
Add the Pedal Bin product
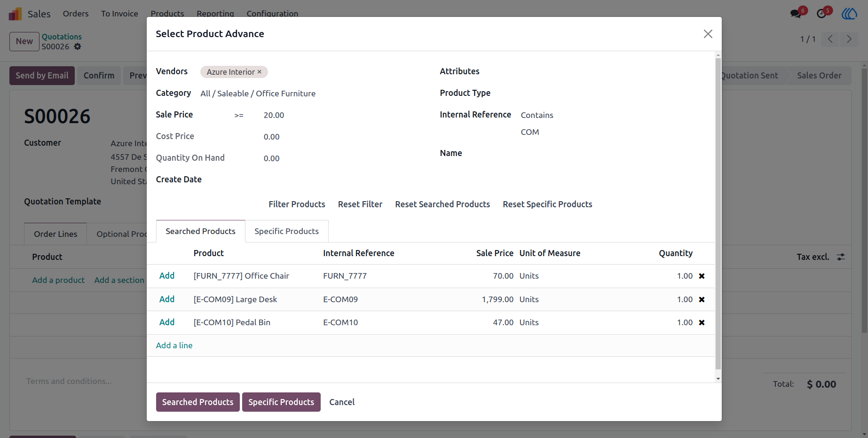pyautogui.click(x=167, y=322)
